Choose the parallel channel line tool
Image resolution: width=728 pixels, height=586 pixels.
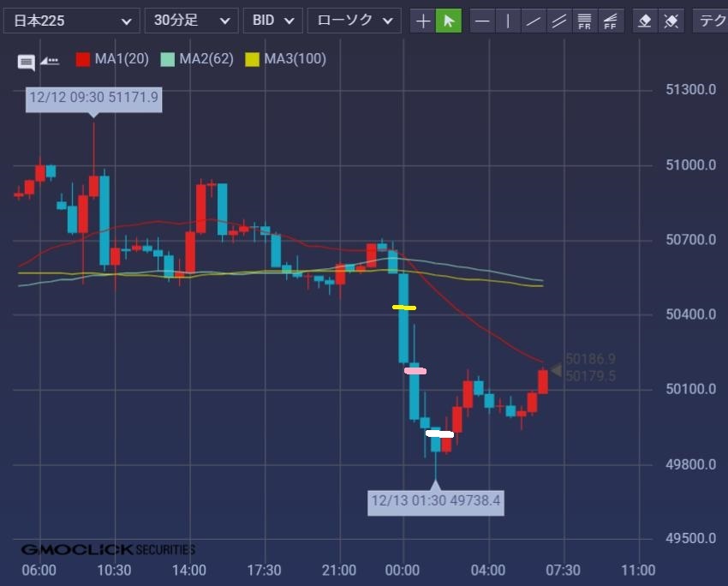(x=559, y=21)
